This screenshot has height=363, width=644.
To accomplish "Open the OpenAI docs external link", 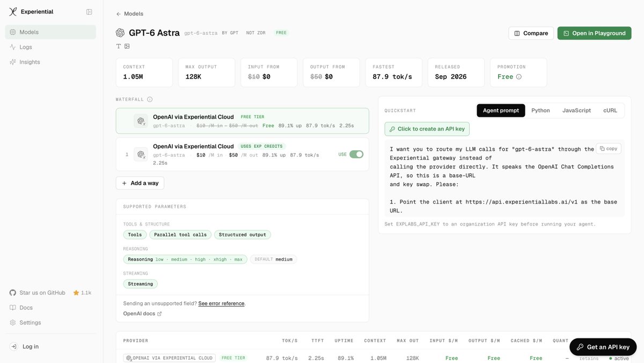I will (142, 314).
